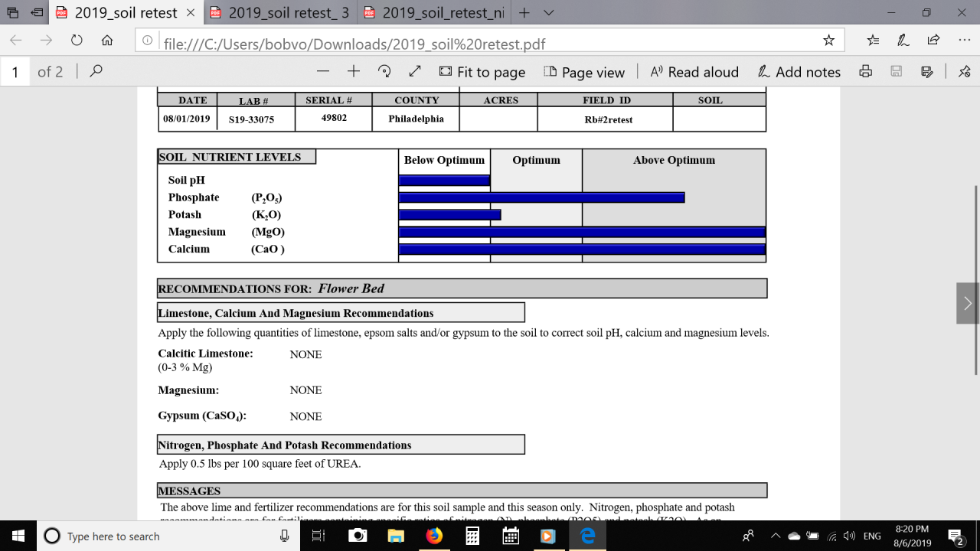Screen dimensions: 980x551
Task: Click the Calcitic Limestone label
Action: (x=205, y=354)
